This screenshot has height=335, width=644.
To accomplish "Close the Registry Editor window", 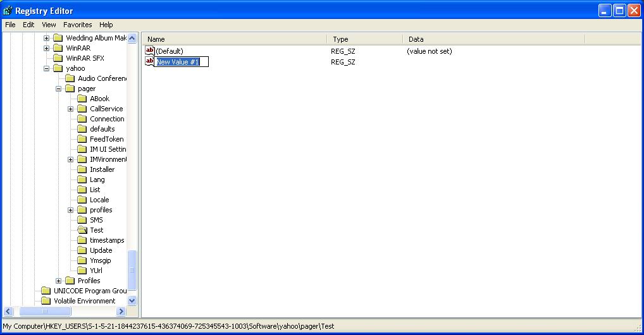I will tap(634, 10).
